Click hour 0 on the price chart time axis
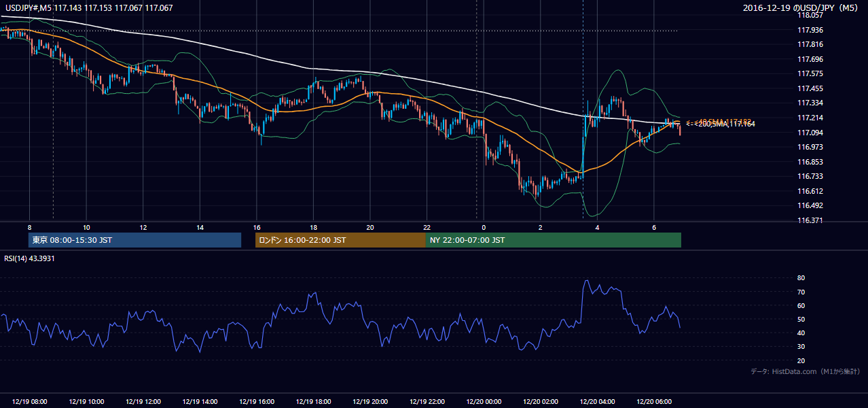 tap(484, 227)
